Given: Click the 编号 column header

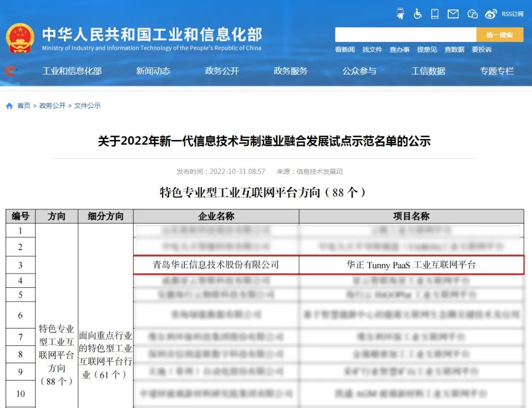Looking at the screenshot, I should point(20,216).
